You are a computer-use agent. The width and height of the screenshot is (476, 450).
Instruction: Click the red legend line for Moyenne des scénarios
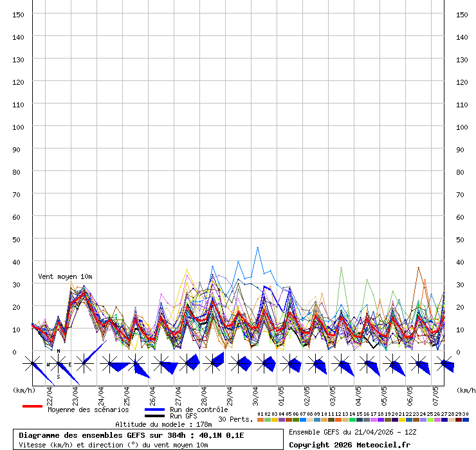(32, 406)
